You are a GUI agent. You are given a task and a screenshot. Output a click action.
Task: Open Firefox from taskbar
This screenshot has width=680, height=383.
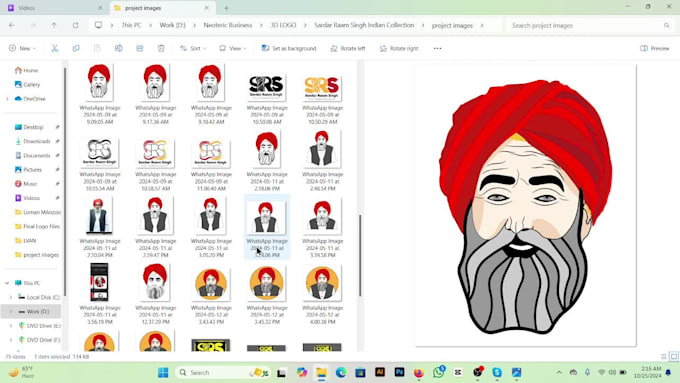[418, 372]
